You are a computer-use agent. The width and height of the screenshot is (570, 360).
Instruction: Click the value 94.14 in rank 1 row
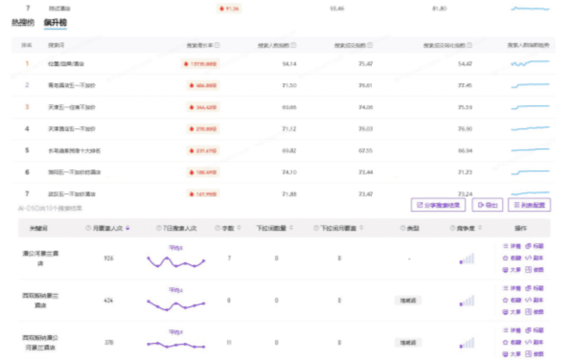click(x=289, y=64)
